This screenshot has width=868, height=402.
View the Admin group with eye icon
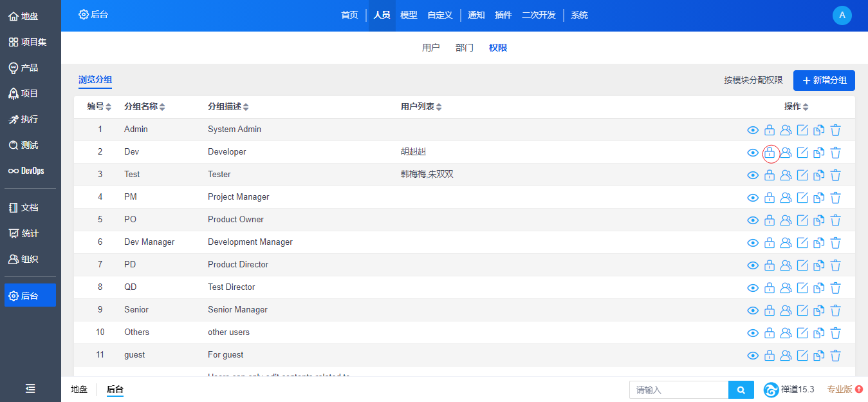pyautogui.click(x=753, y=130)
